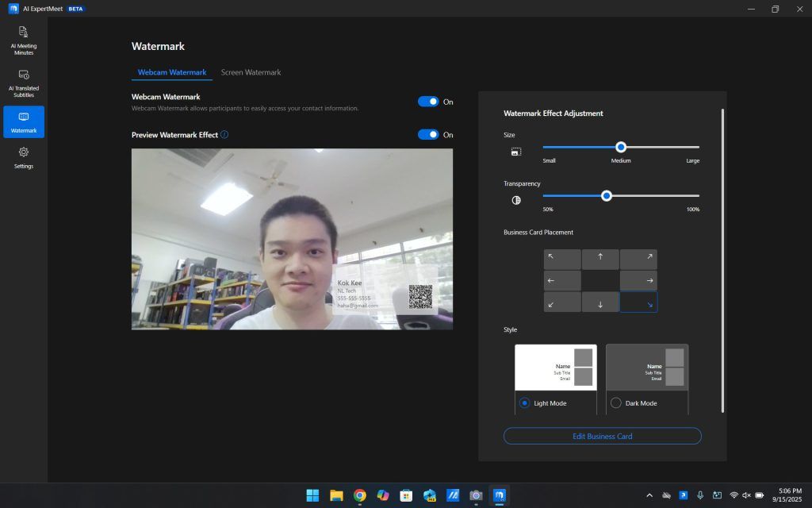Click the center placement cell
The image size is (812, 508).
pyautogui.click(x=600, y=280)
